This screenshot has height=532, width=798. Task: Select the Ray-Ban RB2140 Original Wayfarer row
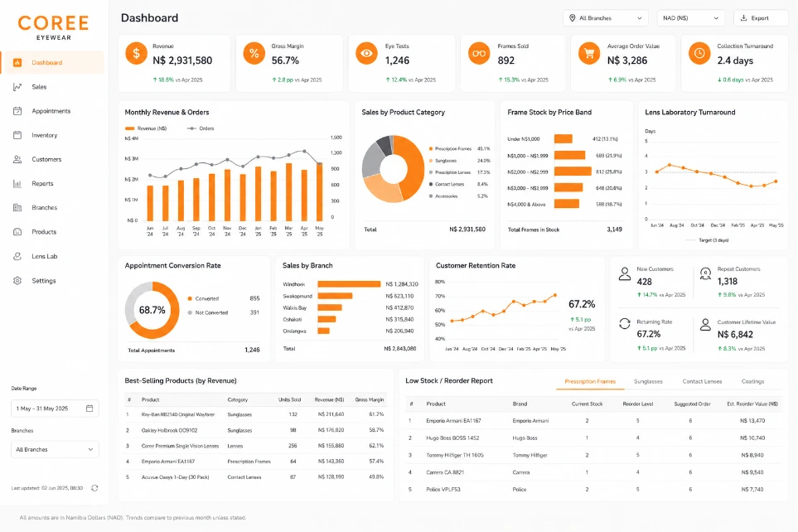[x=255, y=414]
